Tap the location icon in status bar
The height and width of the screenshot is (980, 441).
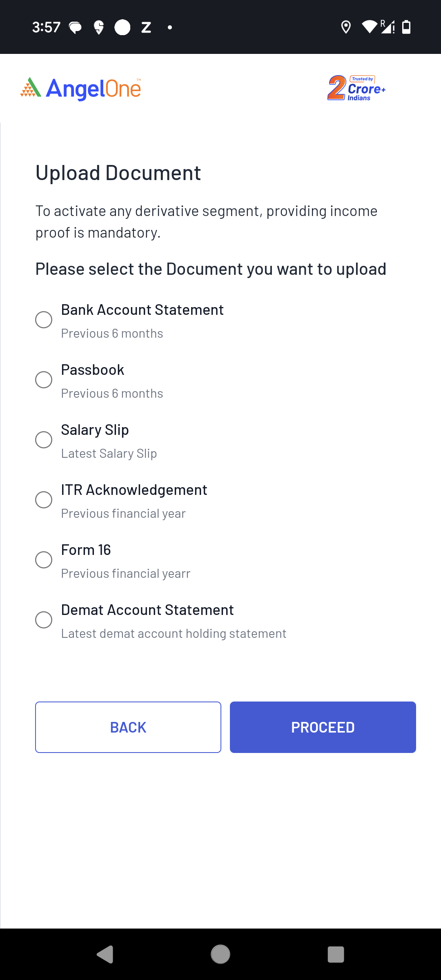346,27
